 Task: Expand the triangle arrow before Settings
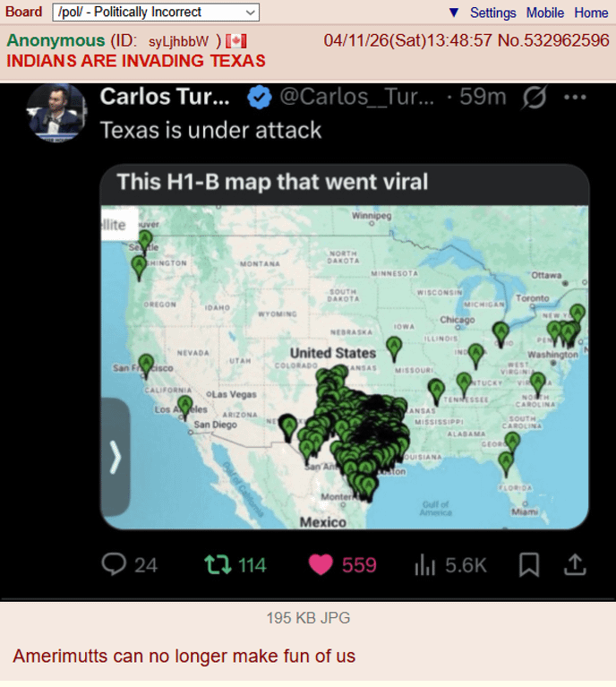click(x=454, y=13)
